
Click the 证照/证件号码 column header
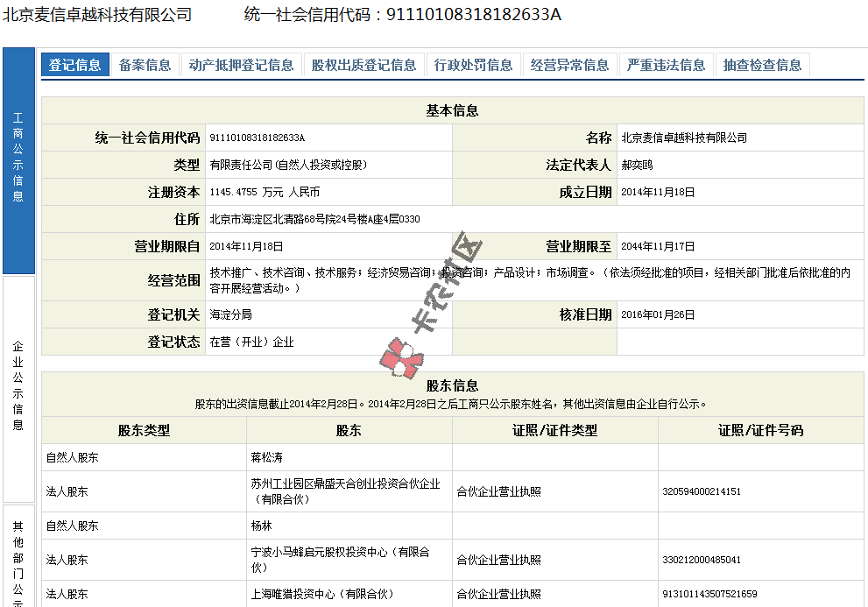coord(760,430)
